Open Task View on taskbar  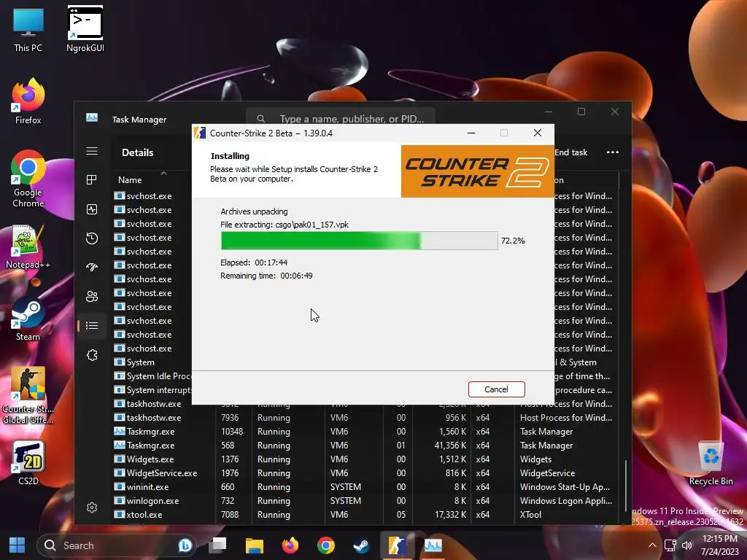(x=217, y=545)
